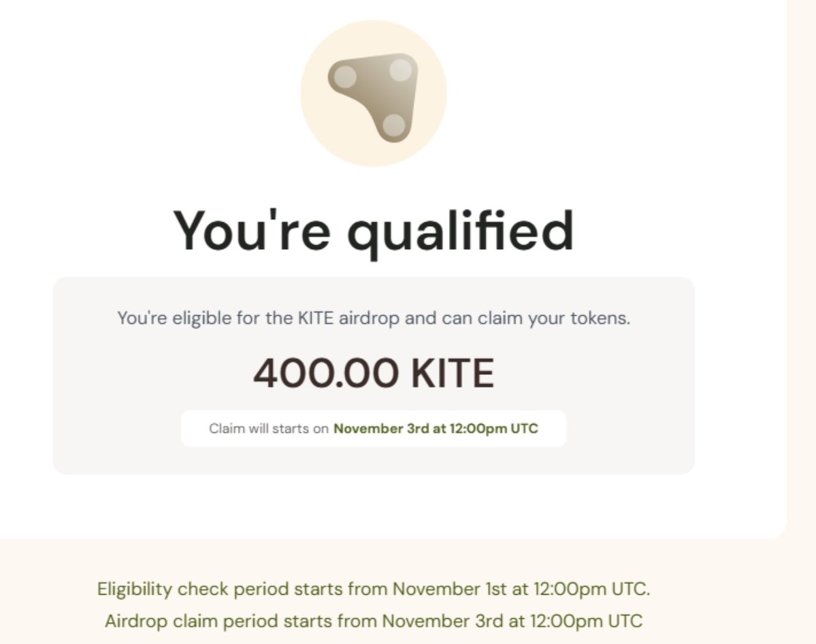Click the "You're eligible for the KITE airdrop" message
Viewport: 816px width, 644px height.
click(374, 318)
